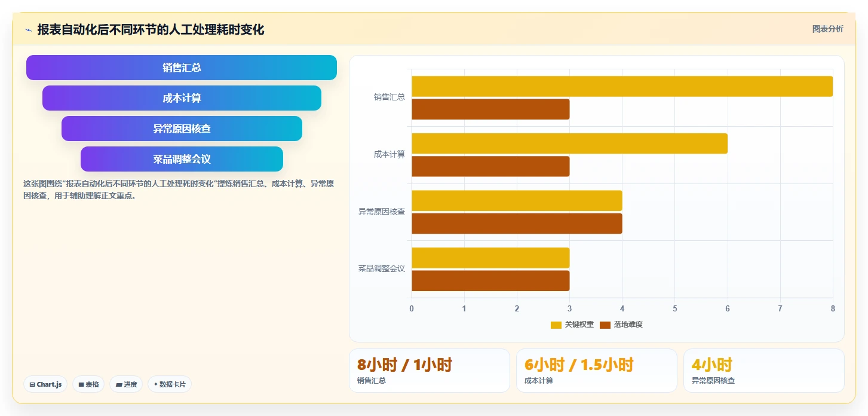Select the 成本计算 funnel stage

click(182, 98)
